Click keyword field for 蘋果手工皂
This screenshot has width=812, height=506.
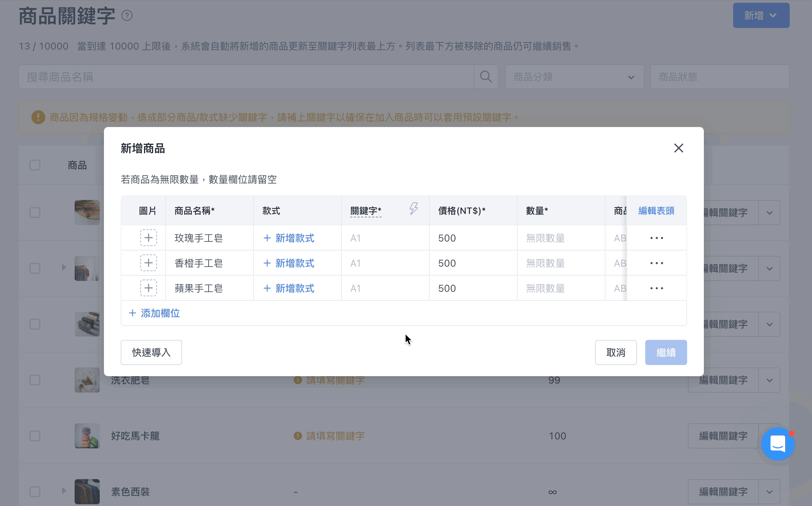385,288
